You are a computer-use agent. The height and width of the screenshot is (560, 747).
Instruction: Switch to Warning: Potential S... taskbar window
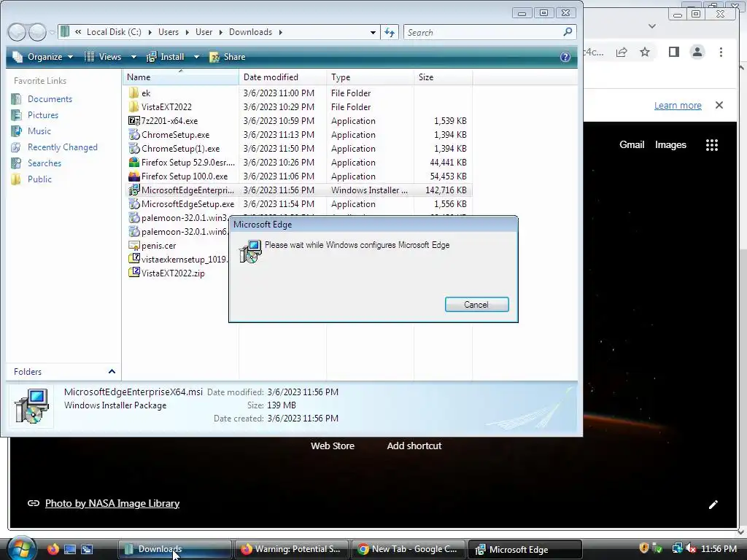291,549
